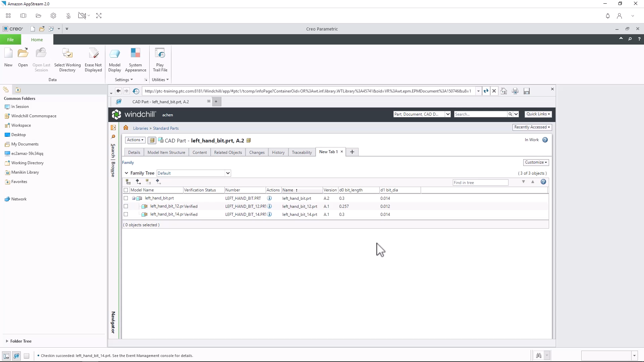
Task: Click info icon for left_hand_bit_12.prt
Action: click(269, 206)
